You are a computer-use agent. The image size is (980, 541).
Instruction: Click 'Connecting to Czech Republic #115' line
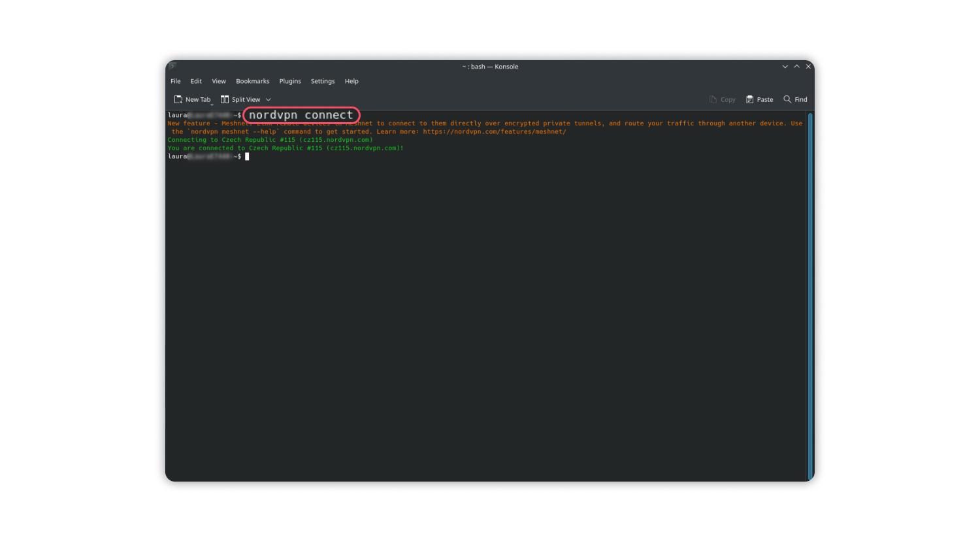click(x=270, y=140)
